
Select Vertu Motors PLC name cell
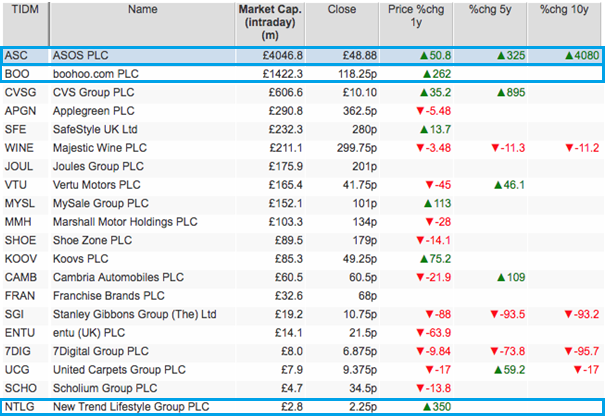(x=97, y=185)
